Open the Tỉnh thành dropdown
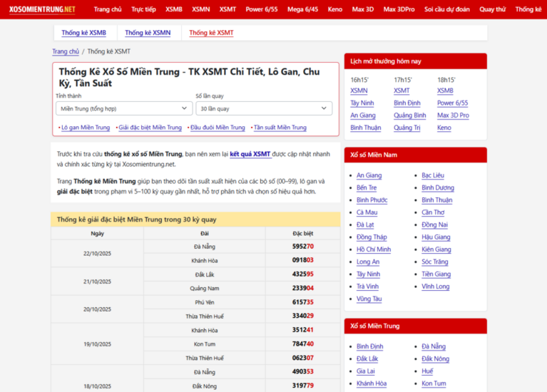This screenshot has height=392, width=547. click(x=124, y=108)
